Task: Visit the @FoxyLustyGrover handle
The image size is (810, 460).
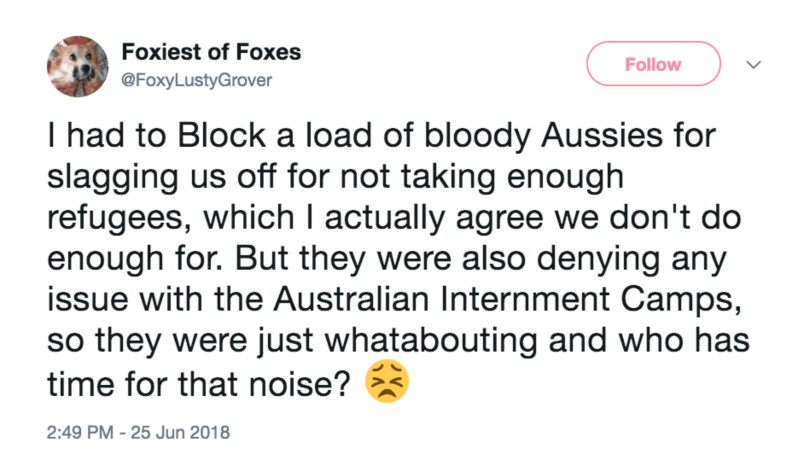Action: pyautogui.click(x=195, y=77)
